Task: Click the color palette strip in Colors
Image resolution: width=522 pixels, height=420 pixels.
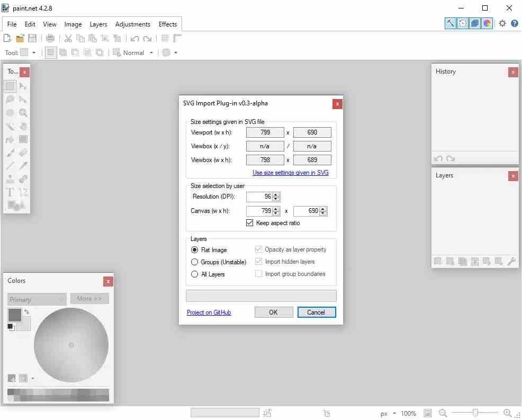Action: (58, 395)
